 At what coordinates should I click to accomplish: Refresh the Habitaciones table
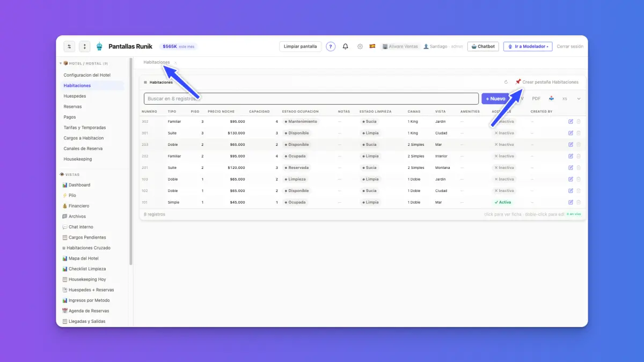point(506,82)
